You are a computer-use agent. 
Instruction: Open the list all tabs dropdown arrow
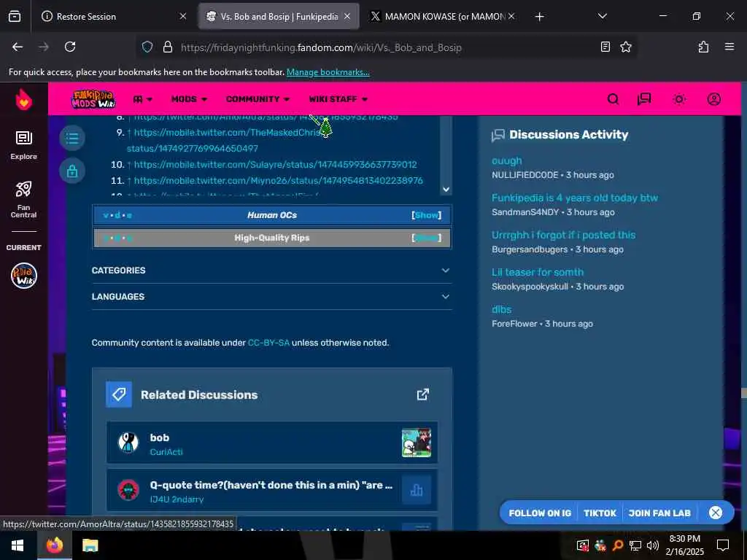coord(602,16)
